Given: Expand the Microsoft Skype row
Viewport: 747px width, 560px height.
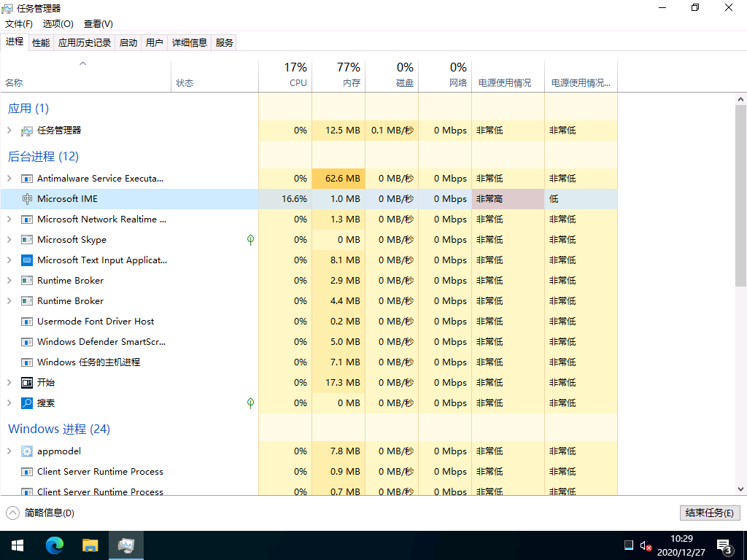Looking at the screenshot, I should [9, 240].
